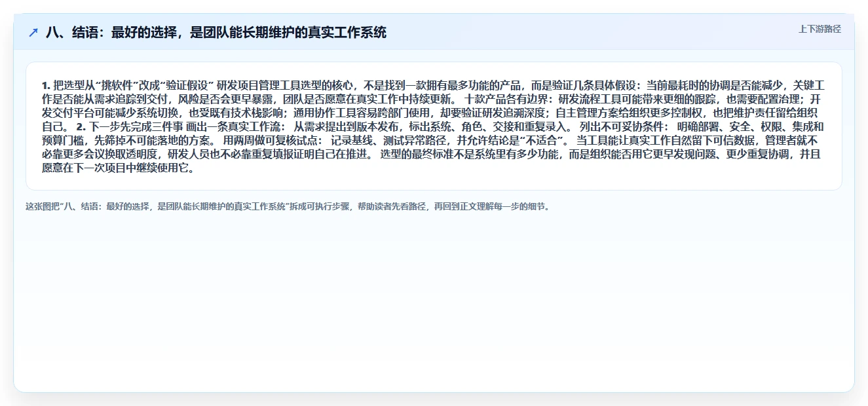The height and width of the screenshot is (406, 868).
Task: Click the main conclusion paragraph card
Action: [434, 126]
